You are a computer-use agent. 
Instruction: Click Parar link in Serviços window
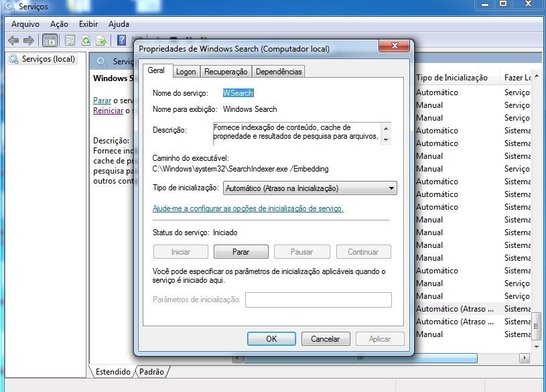coord(102,101)
